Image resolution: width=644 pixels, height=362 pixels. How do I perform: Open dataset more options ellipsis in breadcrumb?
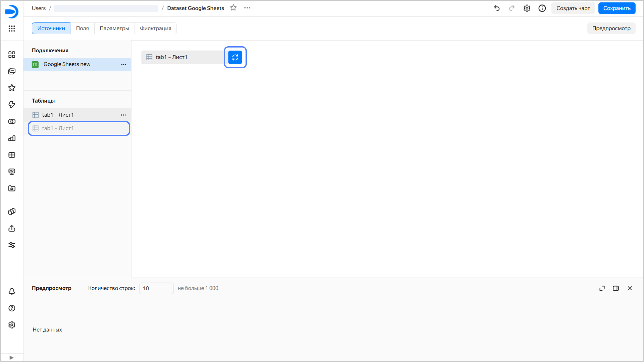(x=247, y=8)
